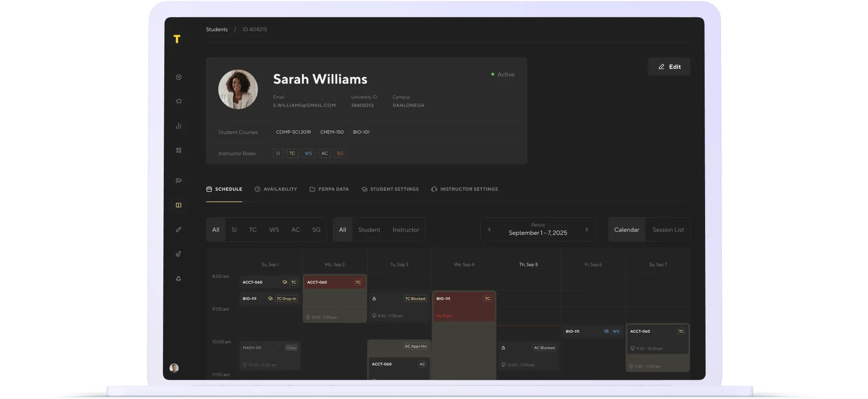Filter schedule by AC role
Viewport: 868px width, 399px height.
(x=295, y=230)
